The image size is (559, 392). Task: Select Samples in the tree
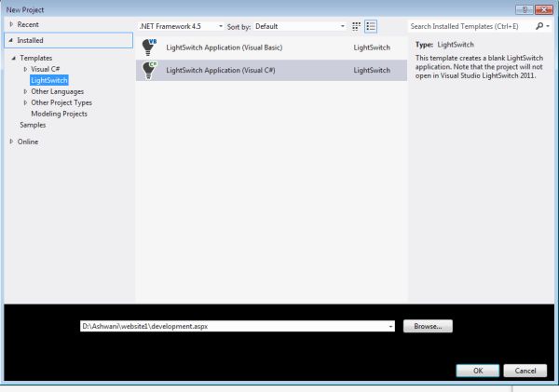pyautogui.click(x=33, y=125)
